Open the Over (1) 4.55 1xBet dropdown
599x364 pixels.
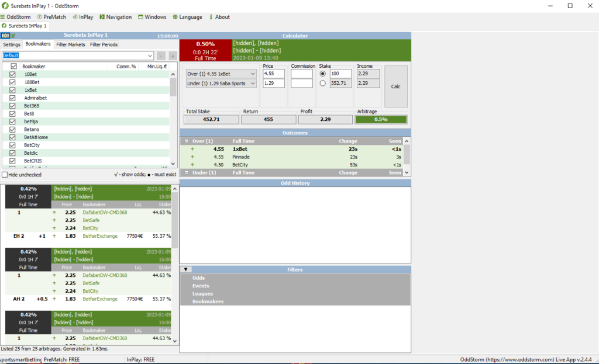[253, 74]
